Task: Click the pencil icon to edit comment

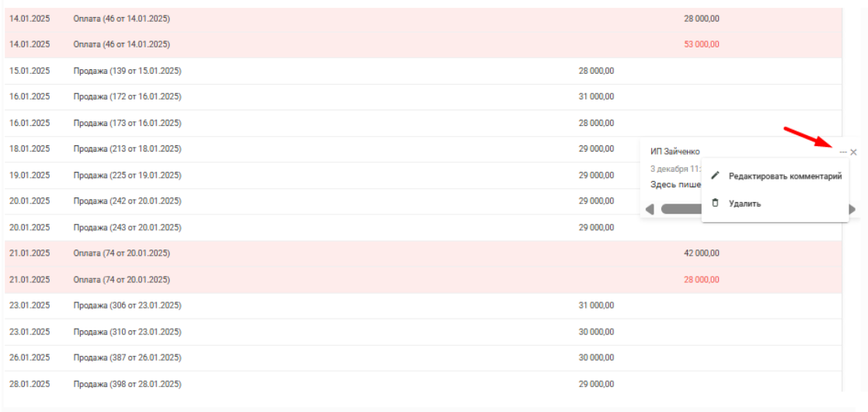Action: pyautogui.click(x=715, y=176)
